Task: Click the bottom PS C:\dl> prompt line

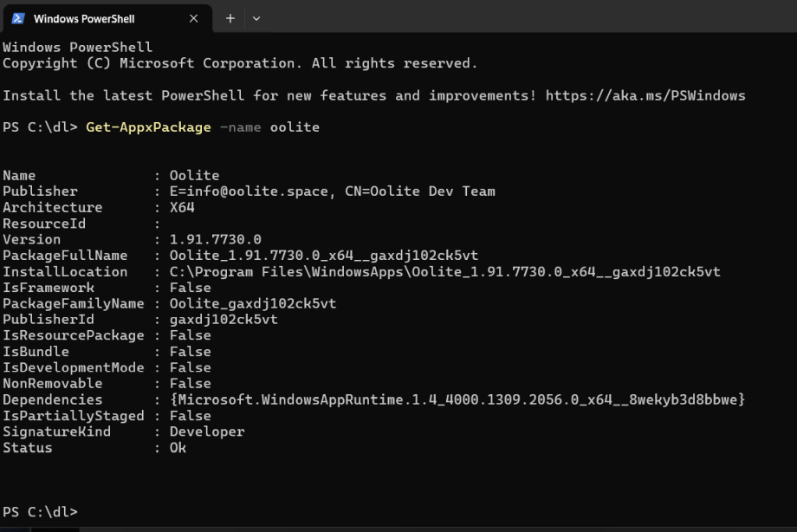Action: 40,512
